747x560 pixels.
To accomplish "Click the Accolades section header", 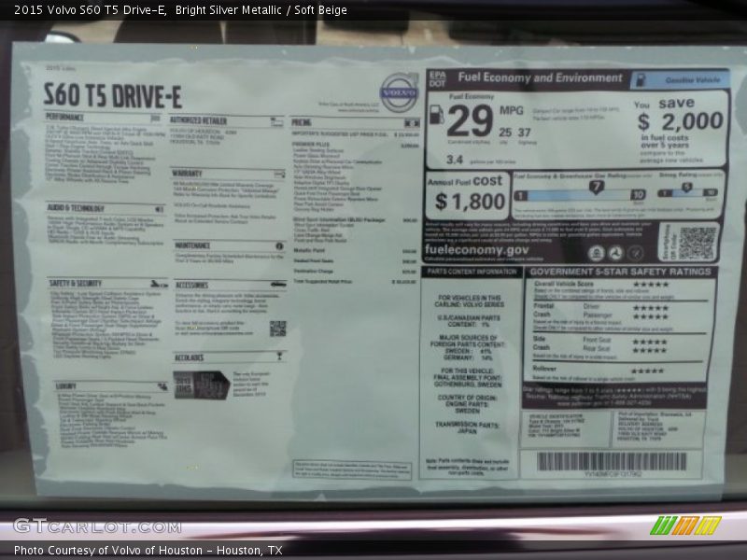I will (x=190, y=357).
